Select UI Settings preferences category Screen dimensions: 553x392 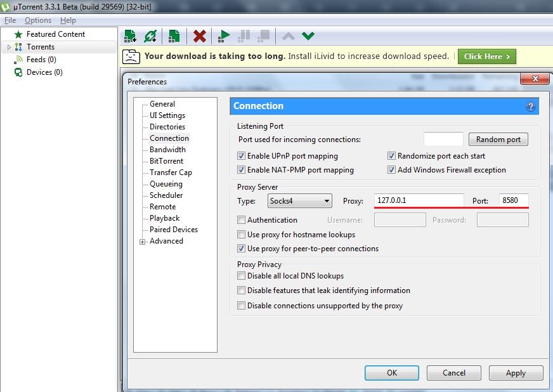pos(167,115)
